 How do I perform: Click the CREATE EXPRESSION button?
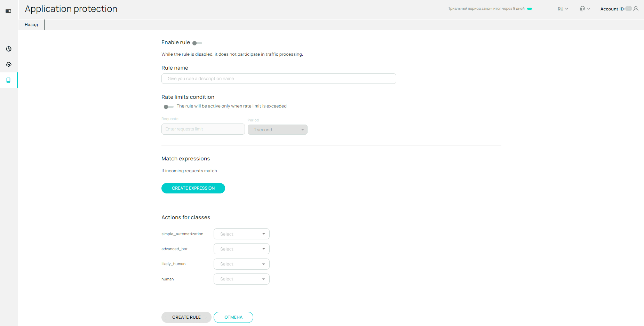[x=193, y=188]
